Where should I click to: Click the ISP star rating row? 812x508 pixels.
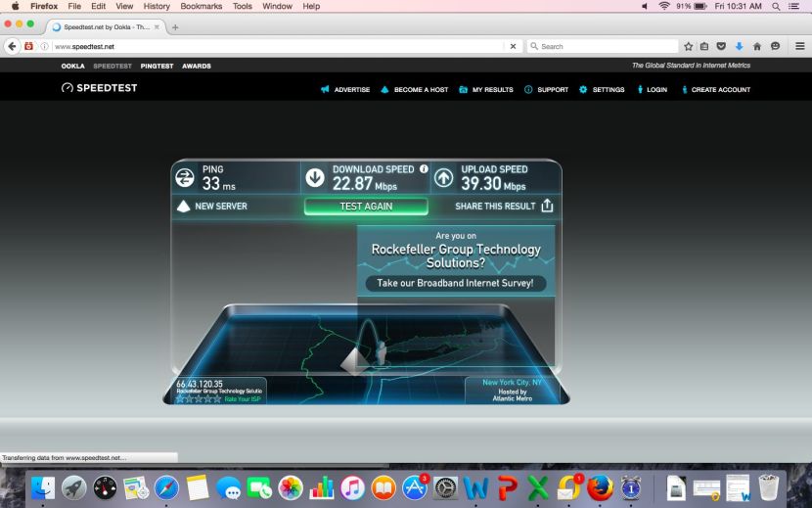[x=199, y=399]
